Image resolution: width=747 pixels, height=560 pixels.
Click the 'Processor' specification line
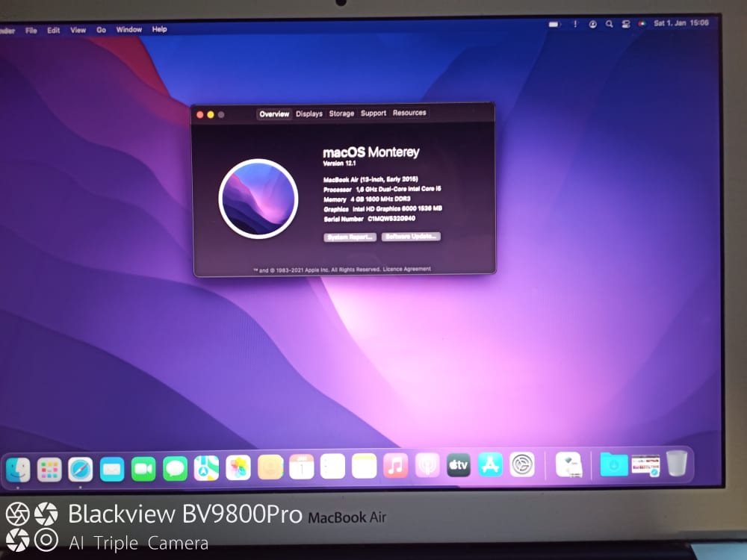click(x=382, y=189)
